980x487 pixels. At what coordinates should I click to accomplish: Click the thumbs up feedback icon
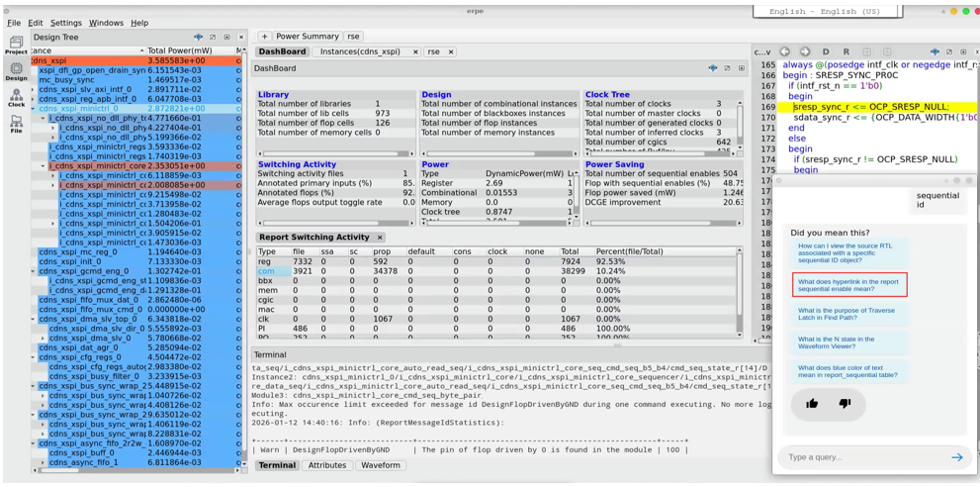[812, 403]
